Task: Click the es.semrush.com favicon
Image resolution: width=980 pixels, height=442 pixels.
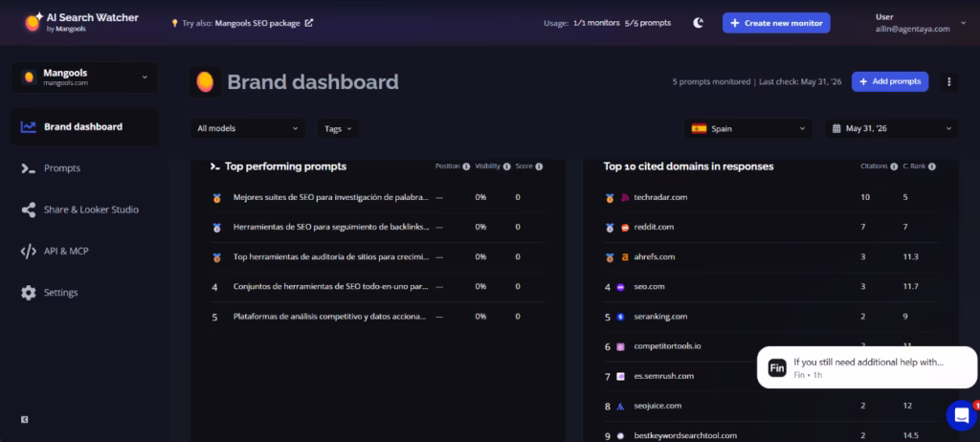Action: point(620,376)
